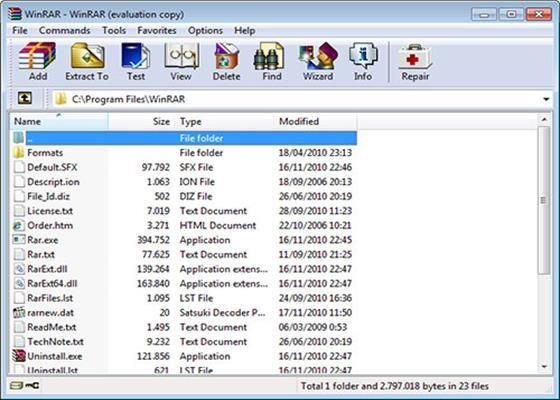
Task: Click the RarExt64.dll file icon
Action: click(19, 284)
